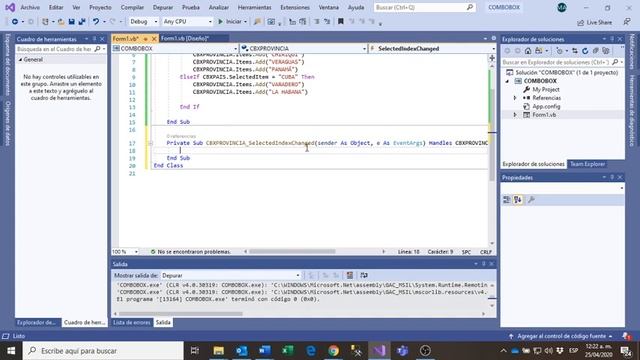Click the search magnifier in Explorador de soluciones

[x=615, y=62]
